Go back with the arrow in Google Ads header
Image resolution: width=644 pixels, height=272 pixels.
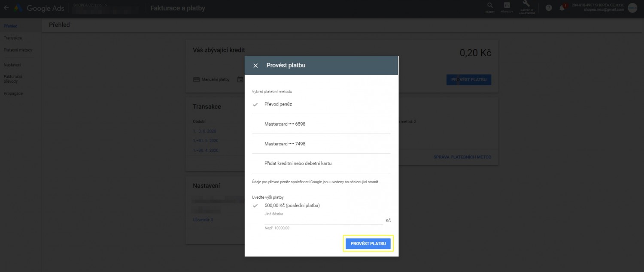[6, 8]
